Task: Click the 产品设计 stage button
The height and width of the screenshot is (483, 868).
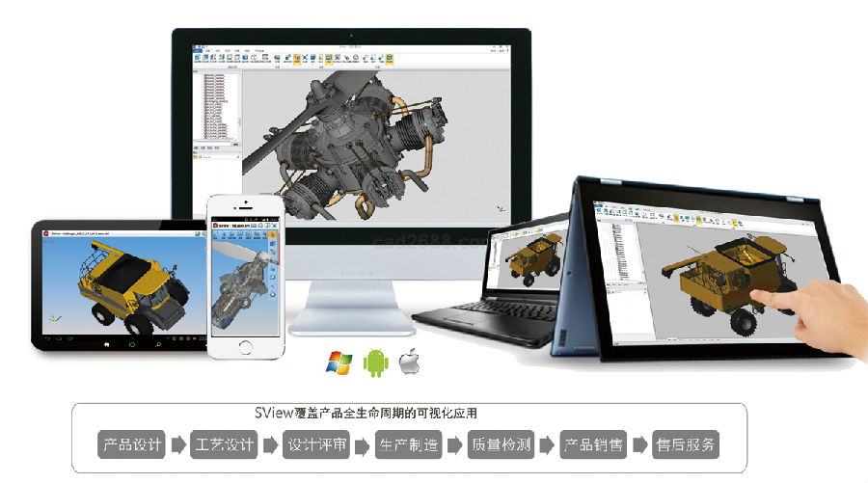Action: (132, 445)
